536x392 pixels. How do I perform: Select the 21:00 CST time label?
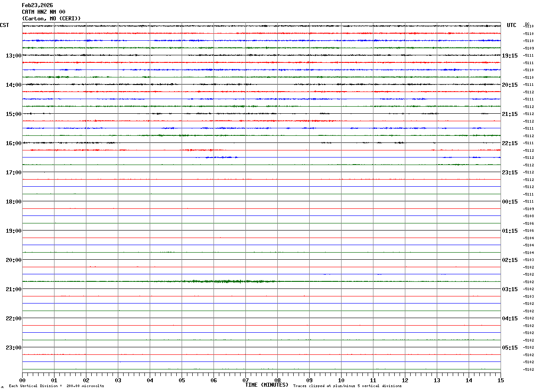click(13, 289)
